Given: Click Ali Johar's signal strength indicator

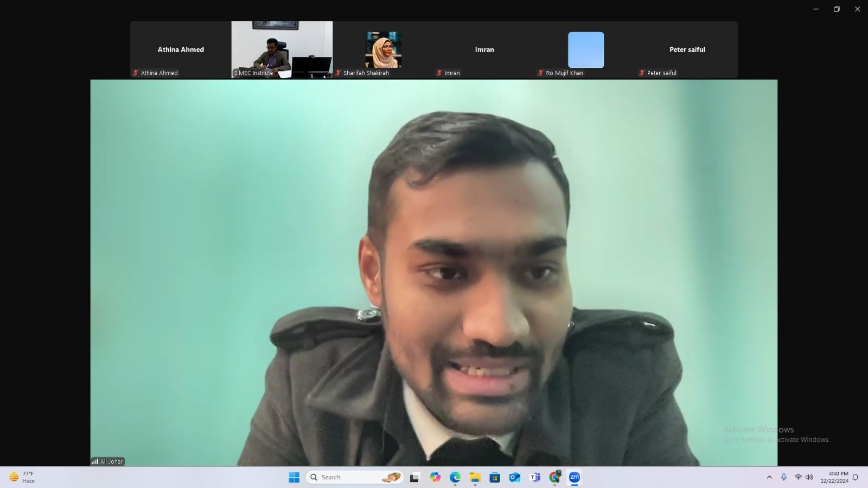Looking at the screenshot, I should [x=95, y=461].
